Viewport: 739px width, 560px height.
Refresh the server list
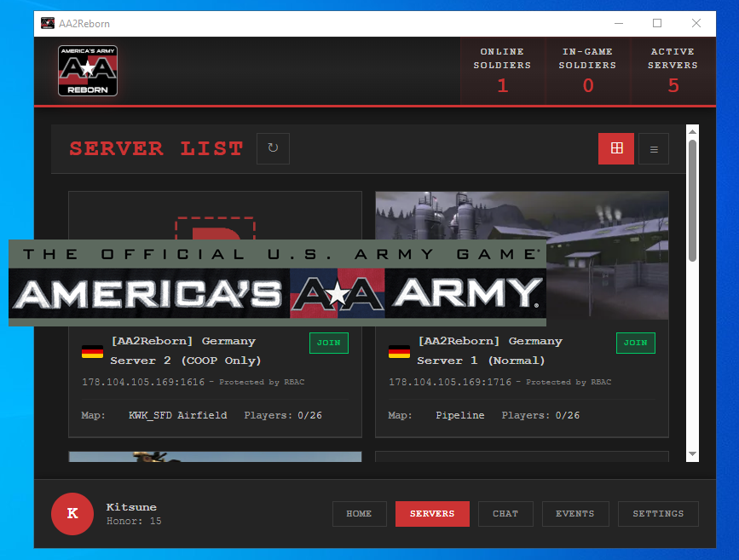coord(273,148)
